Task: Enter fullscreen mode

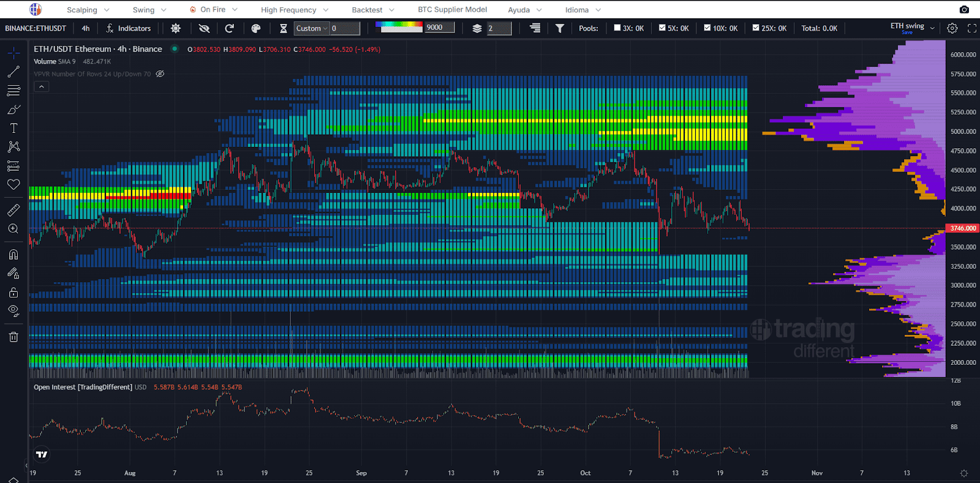Action: click(x=972, y=28)
